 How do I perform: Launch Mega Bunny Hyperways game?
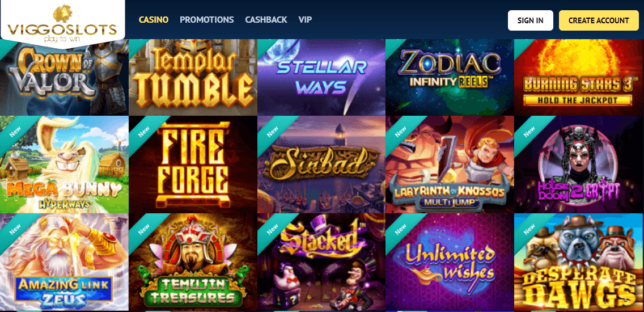coord(64,165)
